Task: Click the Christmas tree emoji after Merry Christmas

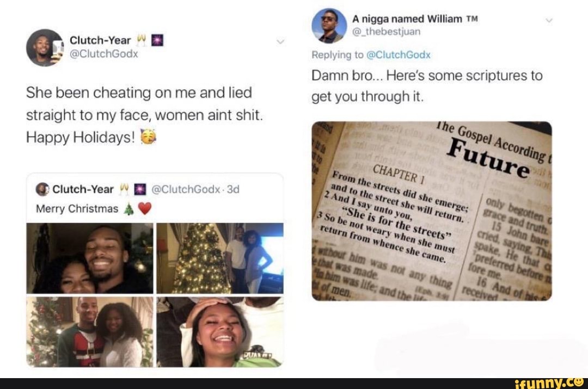Action: click(x=128, y=209)
